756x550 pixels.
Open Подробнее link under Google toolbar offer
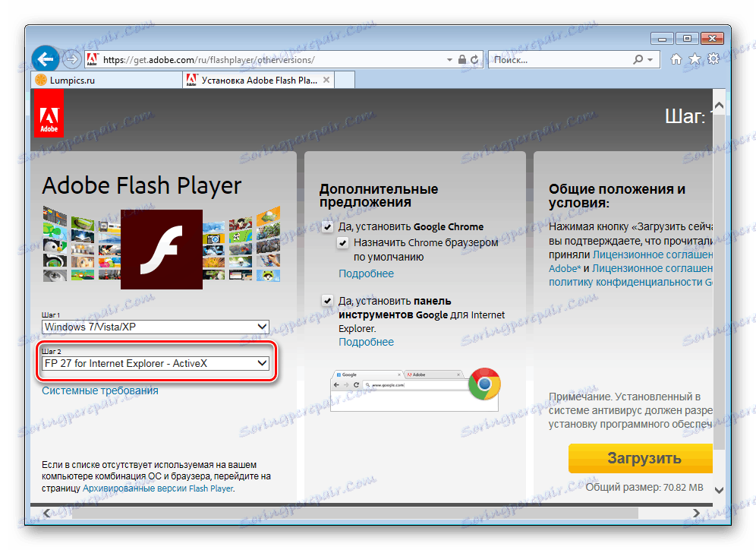pos(366,342)
